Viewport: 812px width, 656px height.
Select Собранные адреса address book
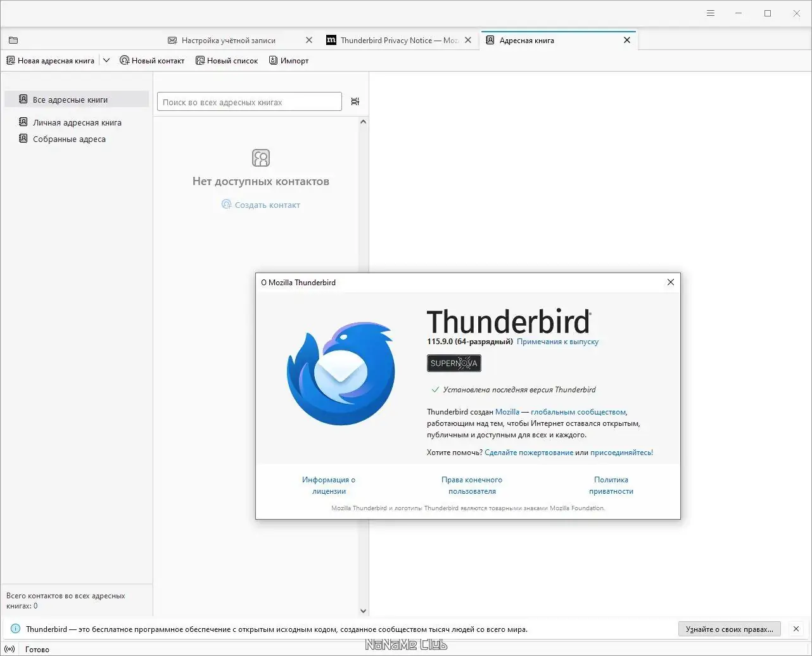77,139
